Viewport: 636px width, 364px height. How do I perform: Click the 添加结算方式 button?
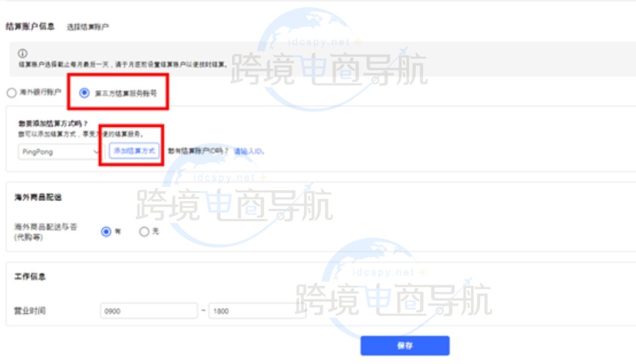point(134,151)
